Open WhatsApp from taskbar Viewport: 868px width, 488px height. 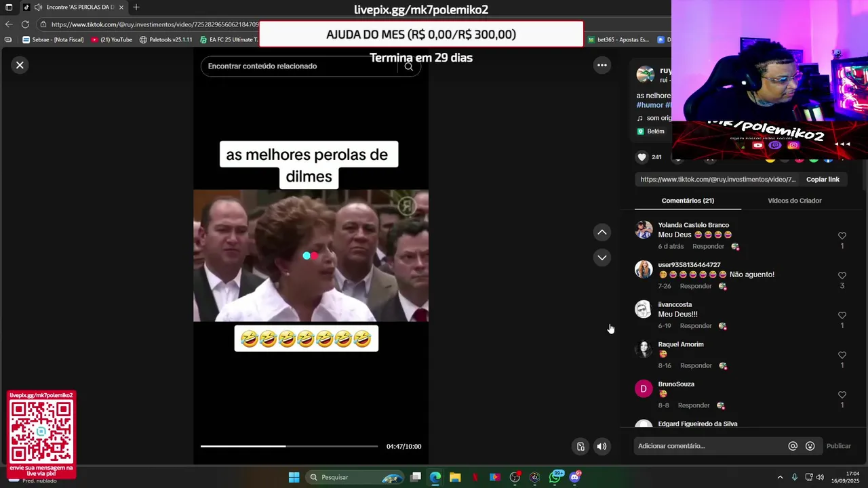pyautogui.click(x=555, y=477)
